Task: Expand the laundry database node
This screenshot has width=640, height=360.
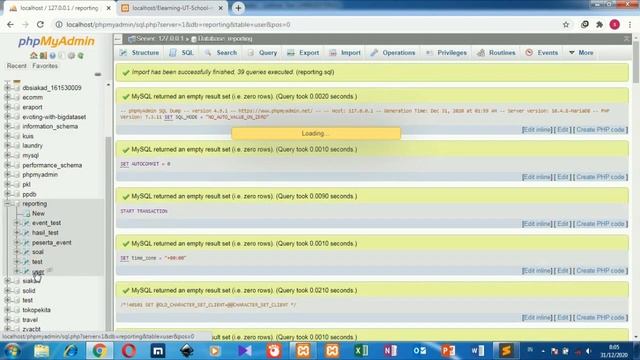Action: tap(7, 146)
